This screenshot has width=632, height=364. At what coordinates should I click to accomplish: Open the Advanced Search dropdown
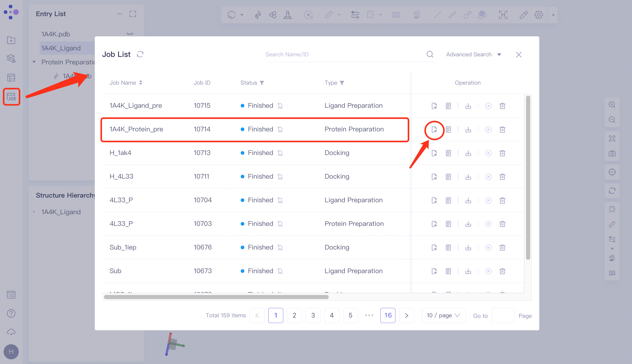point(473,55)
